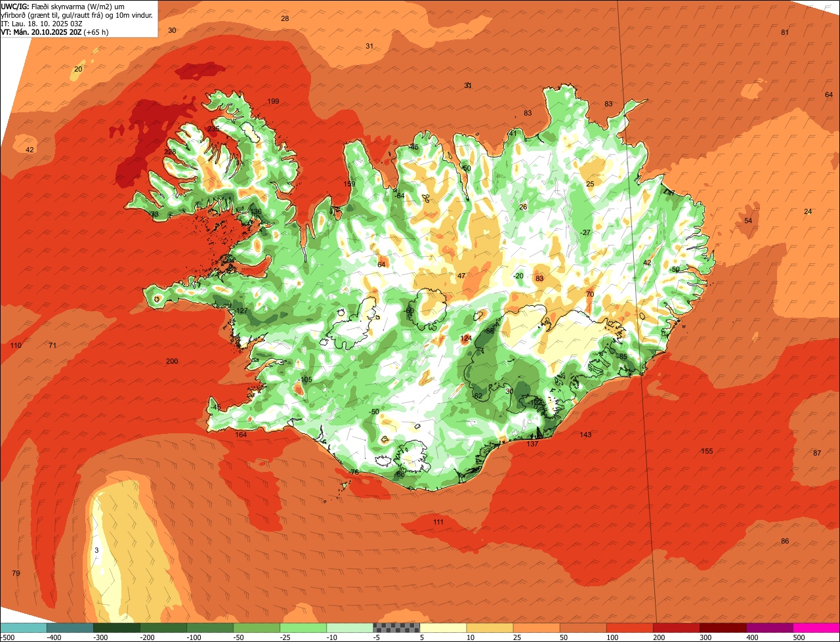The height and width of the screenshot is (642, 840).
Task: Select the yellow-orange 10 to 25 swatch
Action: pyautogui.click(x=490, y=628)
